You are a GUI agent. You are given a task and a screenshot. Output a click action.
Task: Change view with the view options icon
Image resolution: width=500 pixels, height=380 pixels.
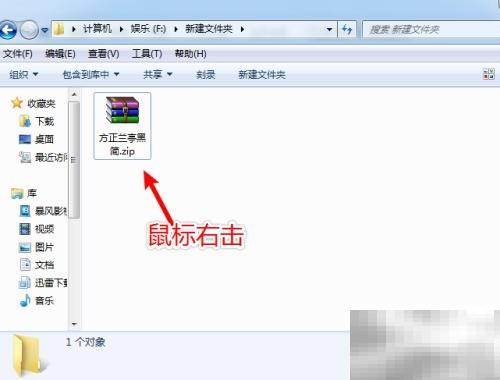(489, 74)
